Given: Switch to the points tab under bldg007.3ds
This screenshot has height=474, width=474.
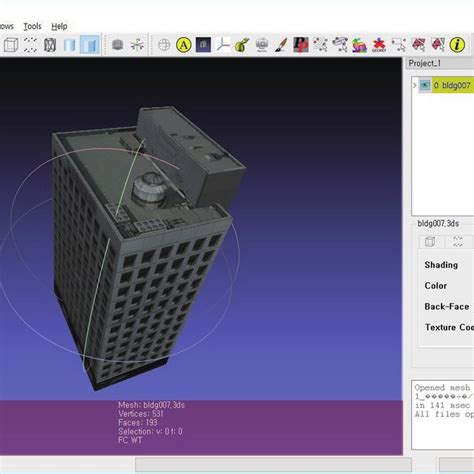Looking at the screenshot, I should [458, 242].
